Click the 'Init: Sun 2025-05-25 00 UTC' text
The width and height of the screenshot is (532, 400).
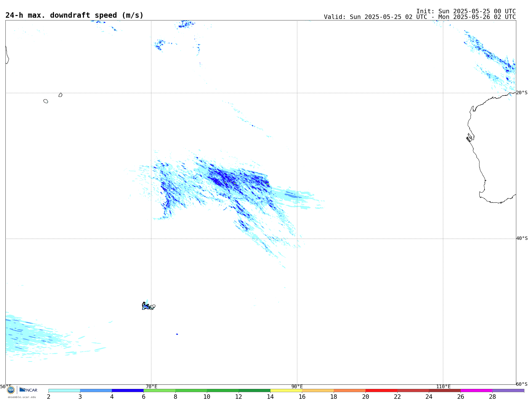(x=466, y=11)
